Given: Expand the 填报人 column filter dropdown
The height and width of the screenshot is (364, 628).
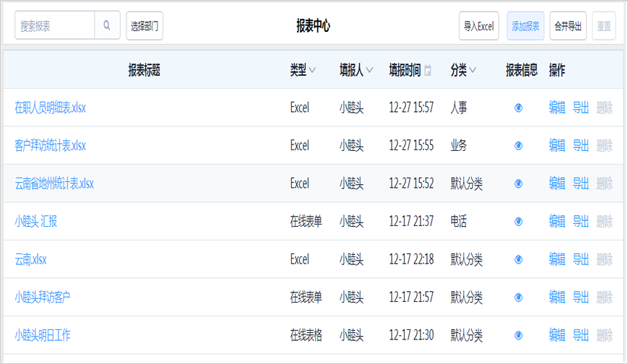Looking at the screenshot, I should click(370, 70).
